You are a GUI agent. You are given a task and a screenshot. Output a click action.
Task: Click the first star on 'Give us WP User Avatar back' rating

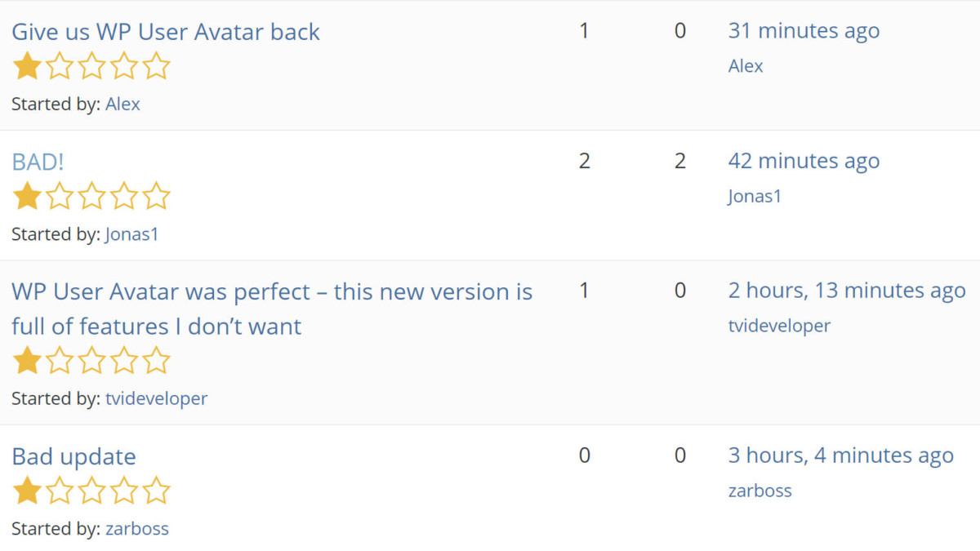(27, 66)
